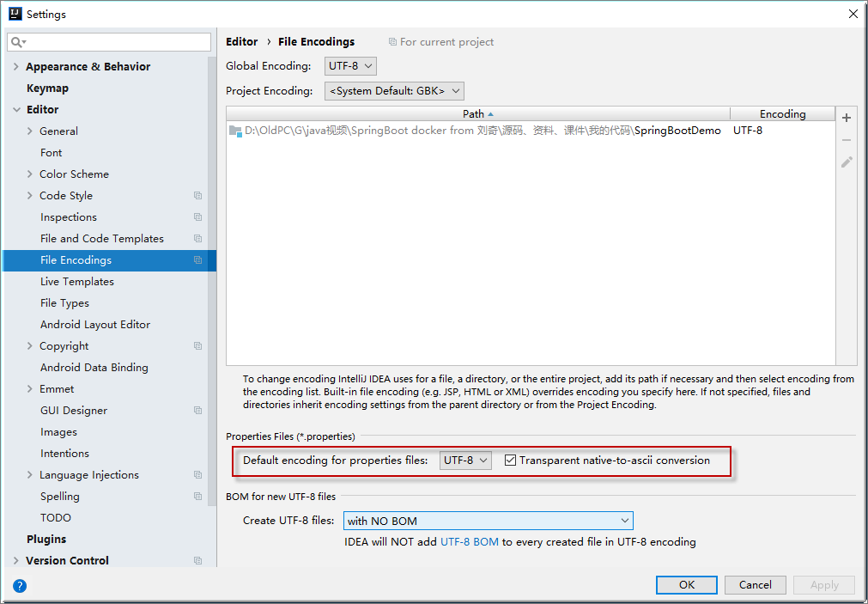Click the settings tree vertical scrollbar
This screenshot has width=868, height=604.
(211, 282)
